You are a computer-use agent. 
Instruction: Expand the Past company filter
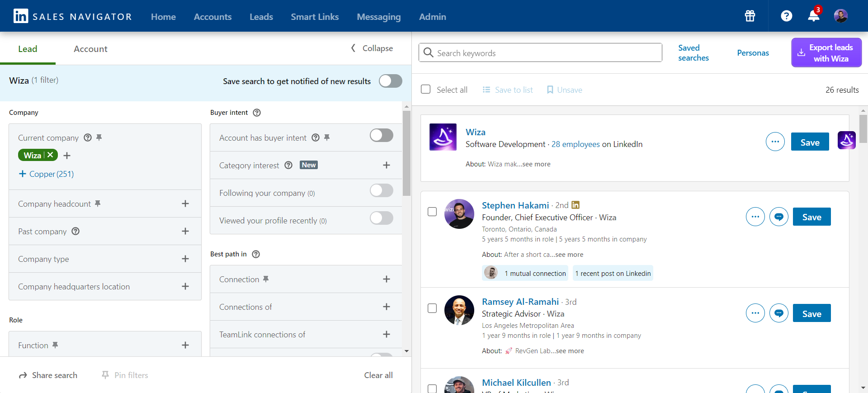point(185,231)
